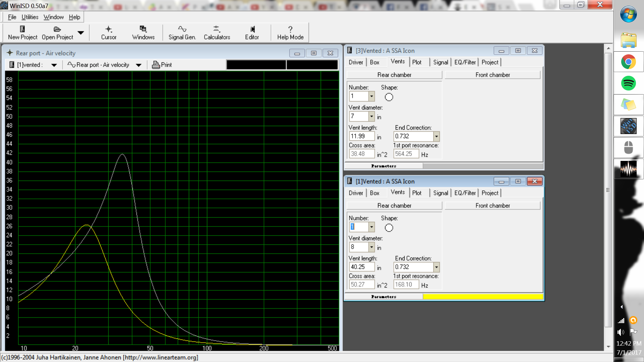Switch to Driver tab in [1]Vented window
Viewport: 644px width, 362px height.
point(356,193)
